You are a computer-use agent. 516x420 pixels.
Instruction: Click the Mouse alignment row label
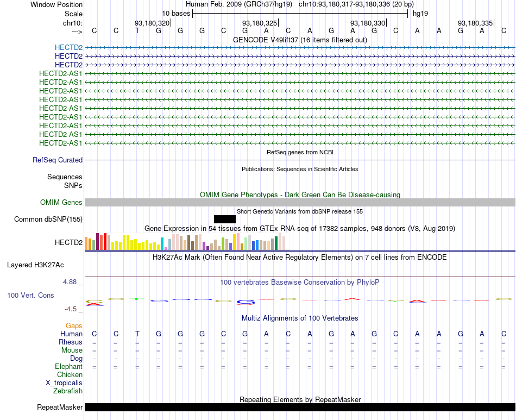pyautogui.click(x=72, y=350)
